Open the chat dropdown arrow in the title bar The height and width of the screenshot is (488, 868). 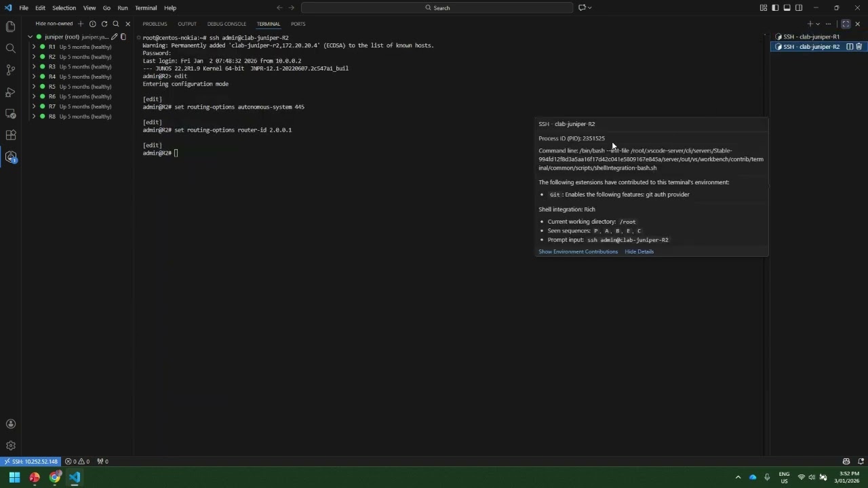(x=590, y=7)
